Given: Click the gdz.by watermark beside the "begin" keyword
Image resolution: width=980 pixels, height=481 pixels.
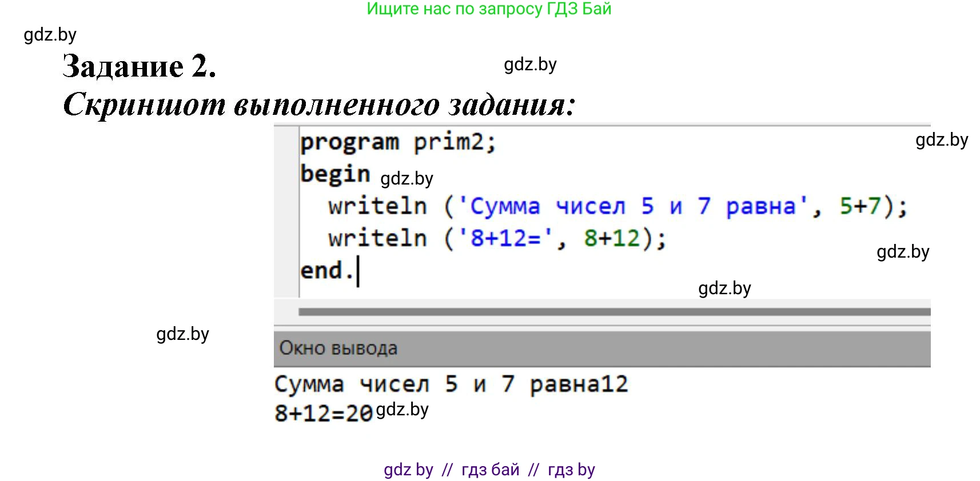Looking at the screenshot, I should click(407, 179).
